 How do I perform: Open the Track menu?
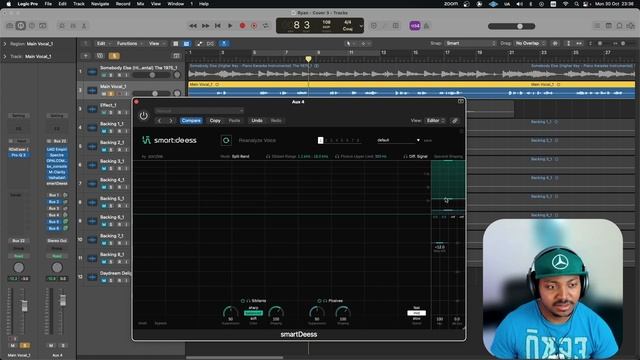(79, 4)
